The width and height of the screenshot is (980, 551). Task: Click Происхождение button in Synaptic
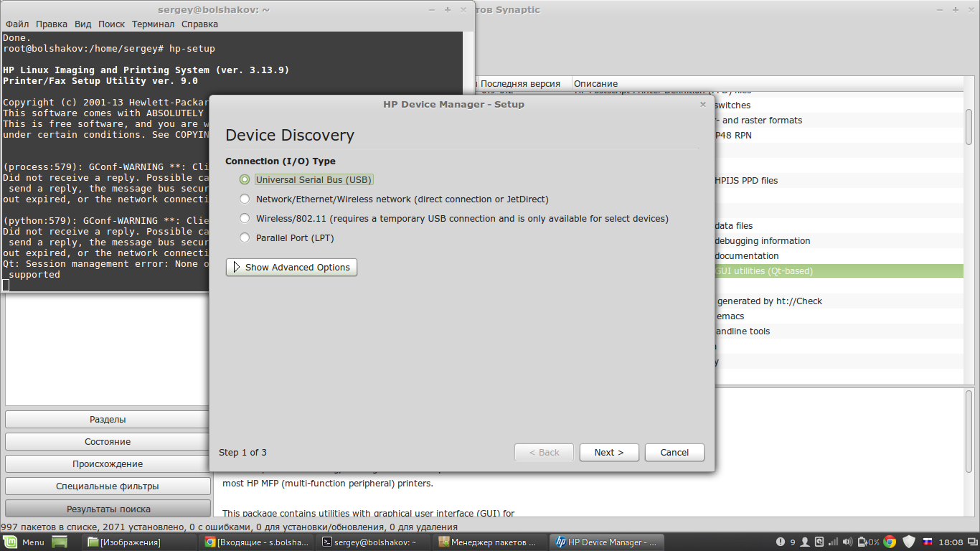pyautogui.click(x=108, y=463)
